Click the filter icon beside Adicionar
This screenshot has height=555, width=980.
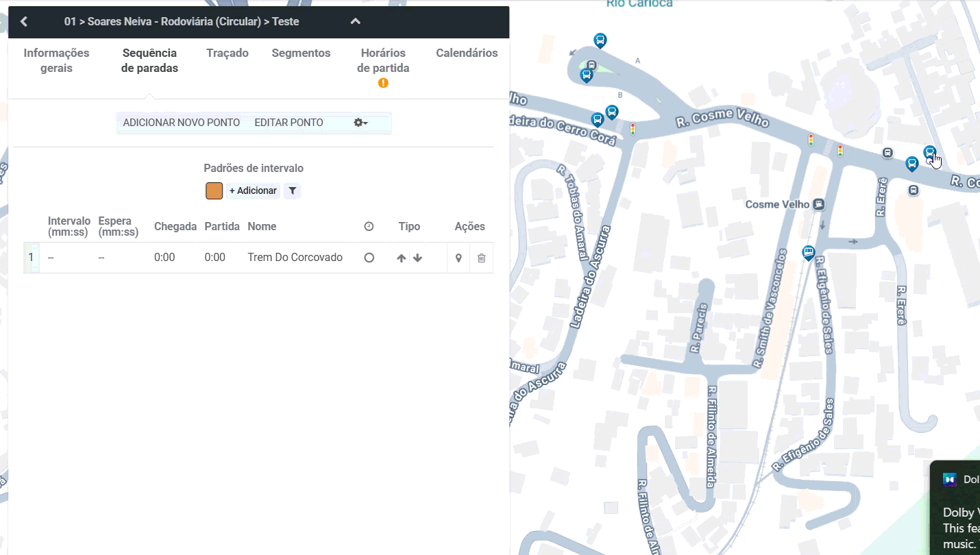292,190
